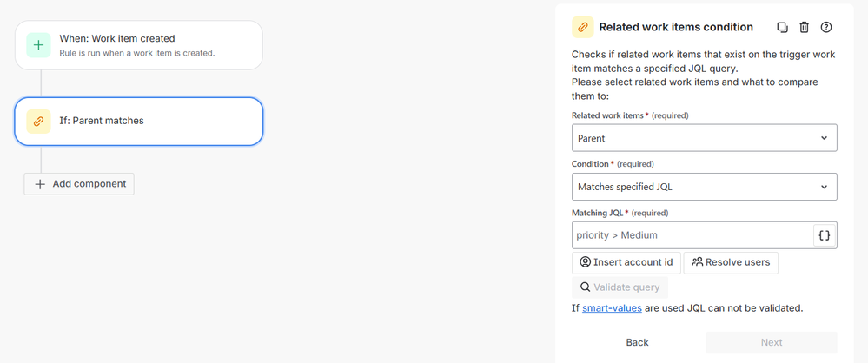
Task: Click the Validate query button
Action: coord(620,287)
